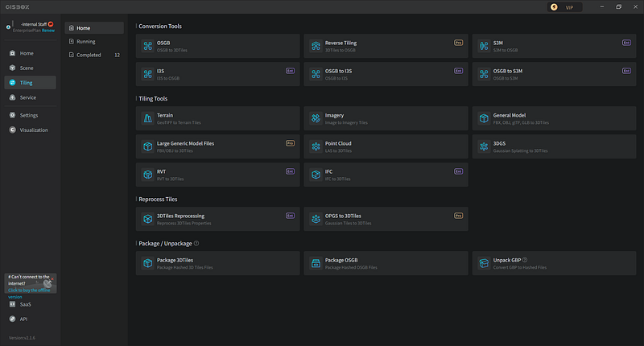Image resolution: width=644 pixels, height=346 pixels.
Task: Select the General Model cube icon
Action: point(484,118)
